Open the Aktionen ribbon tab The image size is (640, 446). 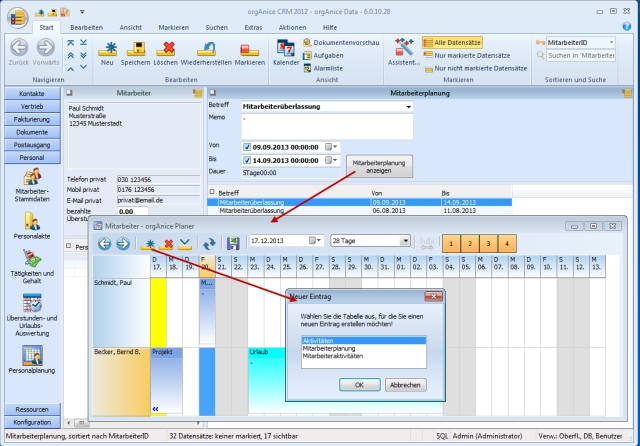tap(292, 27)
